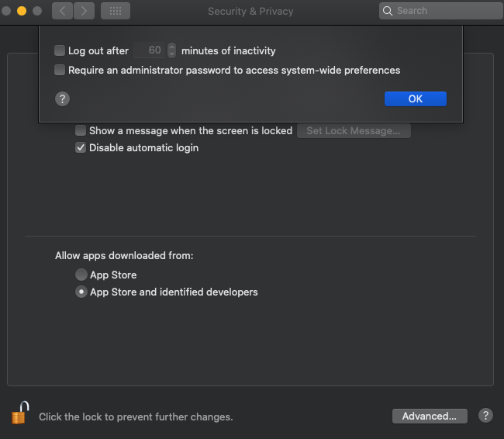The image size is (504, 439).
Task: Select App Store and identified developers
Action: pyautogui.click(x=81, y=292)
